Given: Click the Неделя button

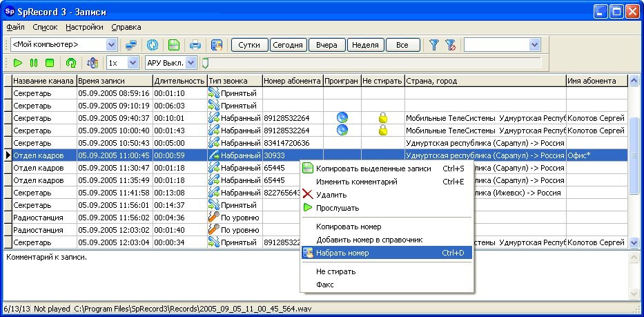Looking at the screenshot, I should click(x=366, y=45).
